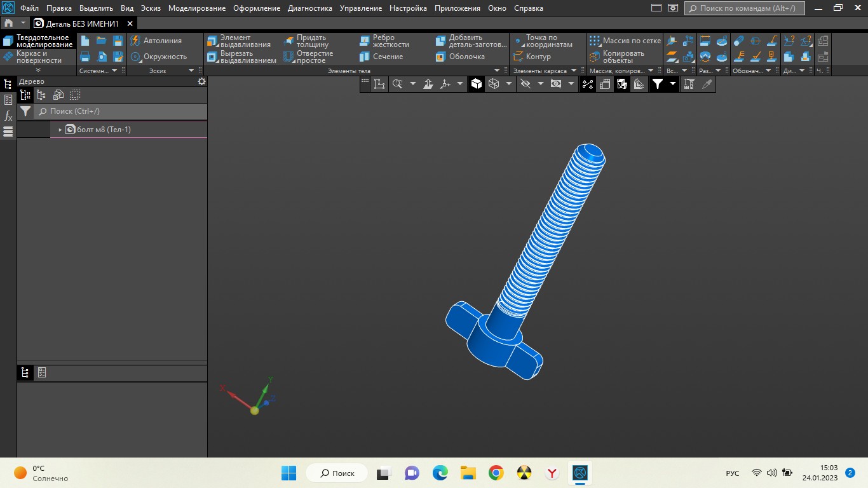Click the tree search field
The image size is (868, 488).
coord(121,111)
